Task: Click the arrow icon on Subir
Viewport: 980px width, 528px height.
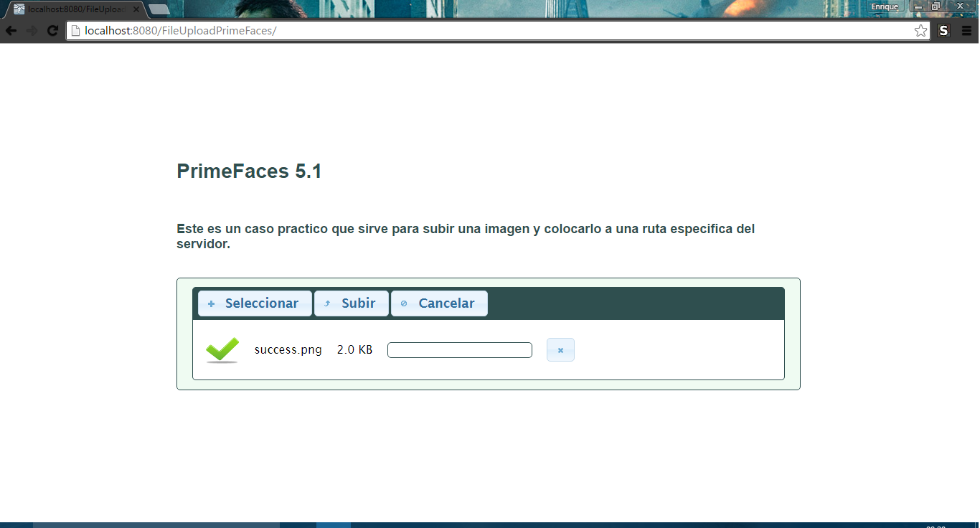Action: click(x=327, y=304)
